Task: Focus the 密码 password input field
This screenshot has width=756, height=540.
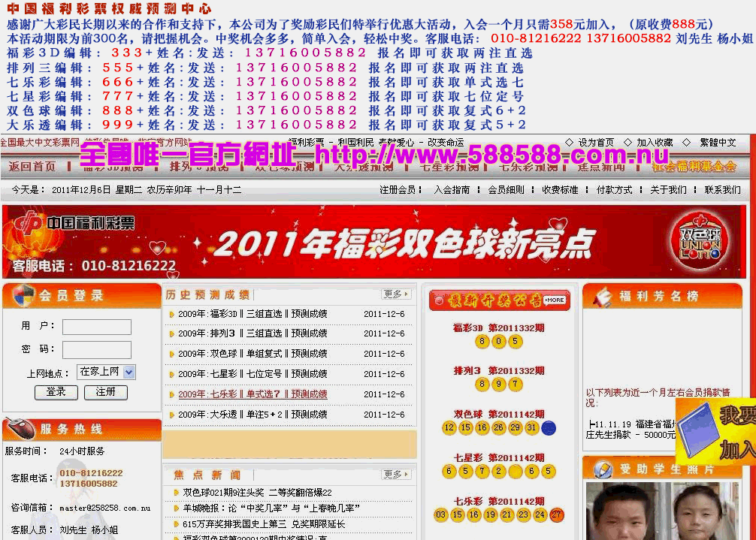Action: point(97,349)
